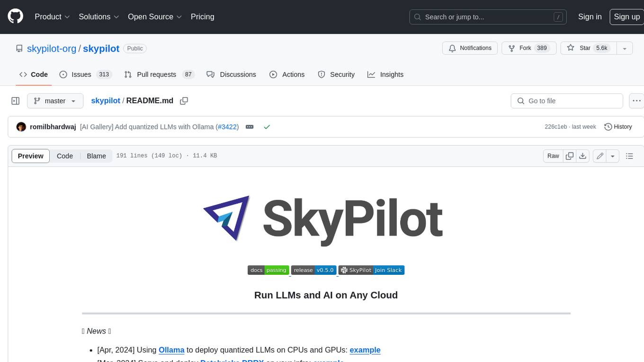Click the Notifications bell button
644x362 pixels.
(470, 48)
